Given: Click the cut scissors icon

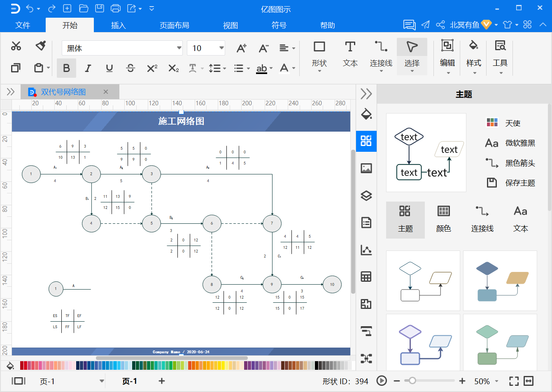Looking at the screenshot, I should (16, 46).
